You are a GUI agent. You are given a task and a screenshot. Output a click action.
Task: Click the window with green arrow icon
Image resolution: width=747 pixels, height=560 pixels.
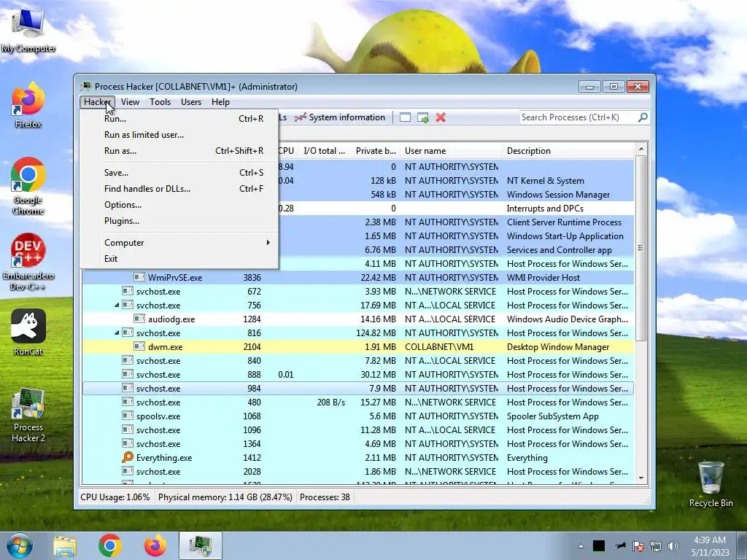pyautogui.click(x=422, y=117)
